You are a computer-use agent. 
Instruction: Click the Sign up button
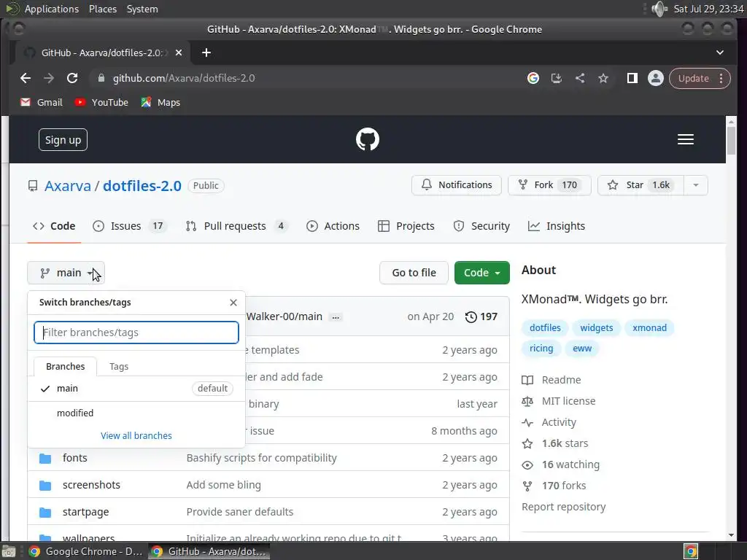click(x=63, y=140)
